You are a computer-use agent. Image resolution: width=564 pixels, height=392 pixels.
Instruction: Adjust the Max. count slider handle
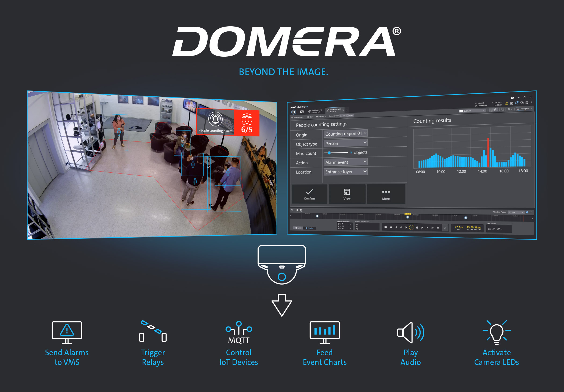click(329, 153)
